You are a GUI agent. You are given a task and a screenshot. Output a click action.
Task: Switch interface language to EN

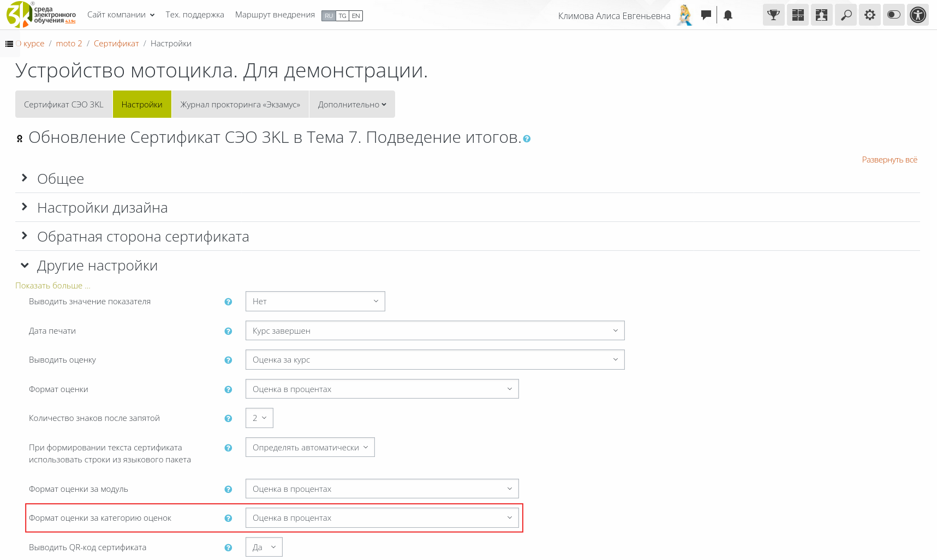pyautogui.click(x=356, y=16)
